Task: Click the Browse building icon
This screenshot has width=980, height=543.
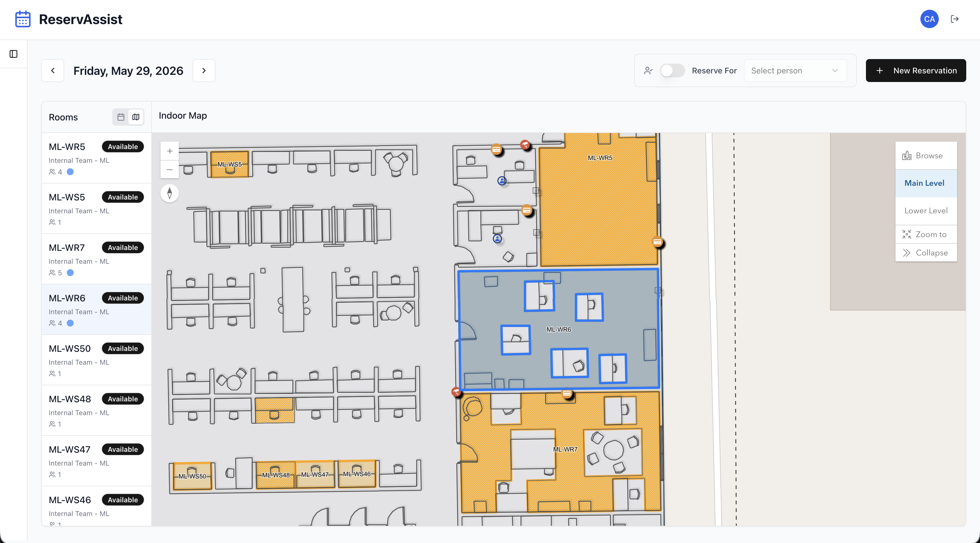Action: click(907, 156)
